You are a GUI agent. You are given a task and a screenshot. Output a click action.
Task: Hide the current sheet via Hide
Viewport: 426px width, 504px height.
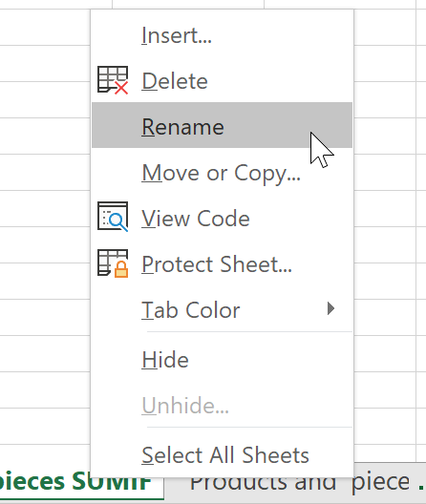coord(222,359)
